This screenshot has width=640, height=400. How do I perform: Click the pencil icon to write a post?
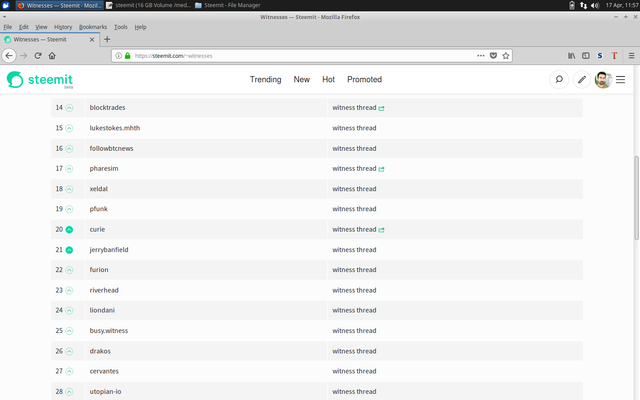point(582,79)
